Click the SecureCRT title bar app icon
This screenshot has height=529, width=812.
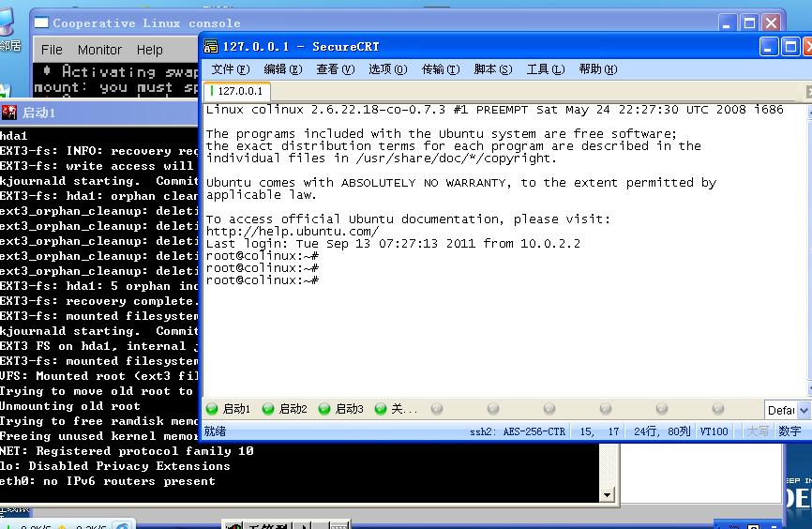(211, 47)
